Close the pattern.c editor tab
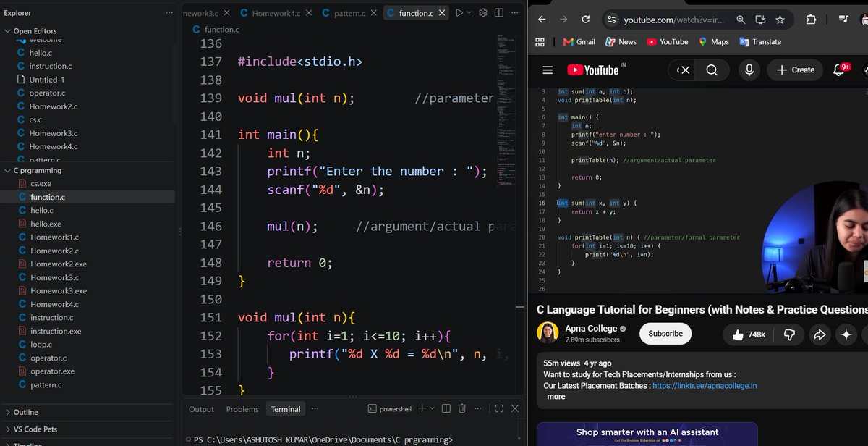868x446 pixels. click(373, 13)
